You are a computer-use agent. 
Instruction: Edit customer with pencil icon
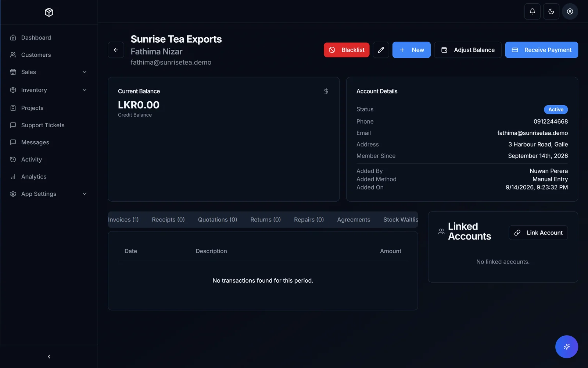pyautogui.click(x=381, y=50)
